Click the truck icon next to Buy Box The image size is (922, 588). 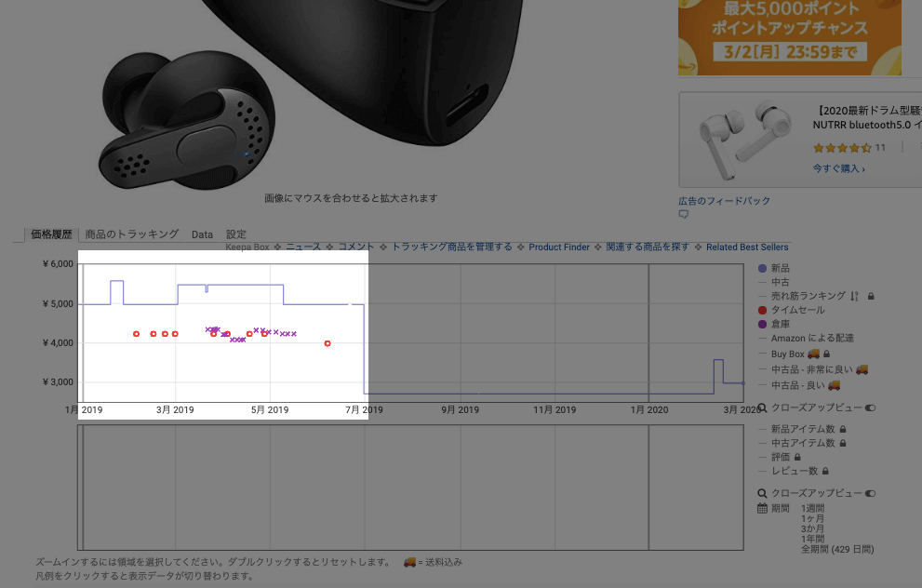coord(813,354)
